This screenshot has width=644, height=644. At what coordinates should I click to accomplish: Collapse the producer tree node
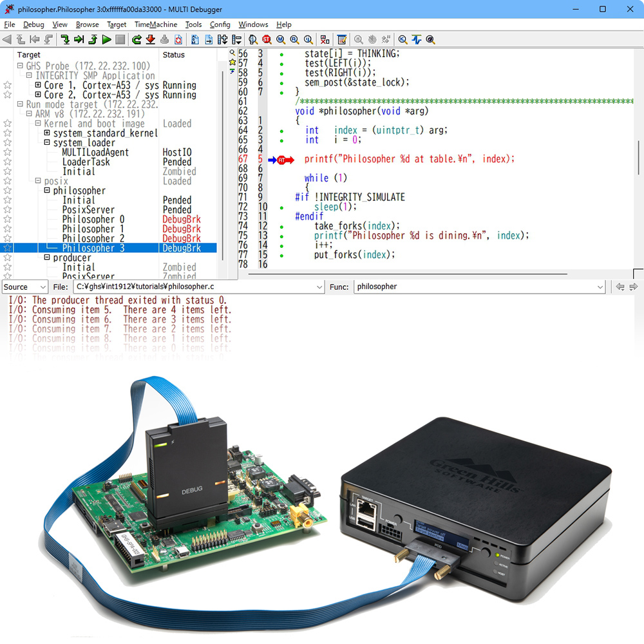pos(47,257)
